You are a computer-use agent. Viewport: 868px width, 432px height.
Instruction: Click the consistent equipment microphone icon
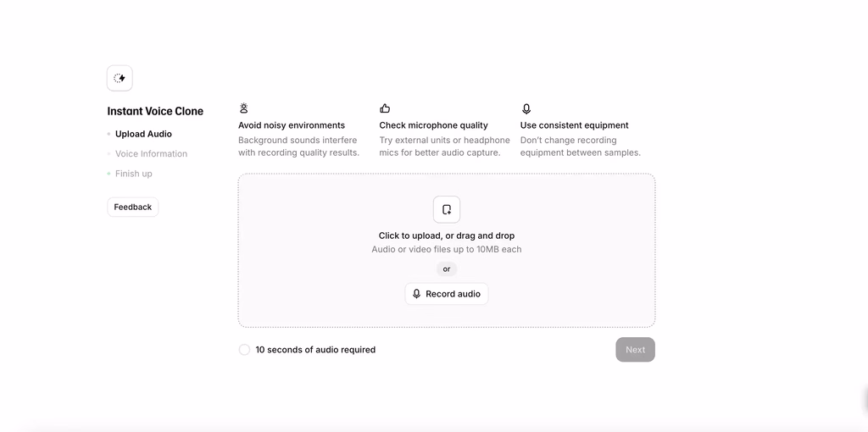point(526,109)
